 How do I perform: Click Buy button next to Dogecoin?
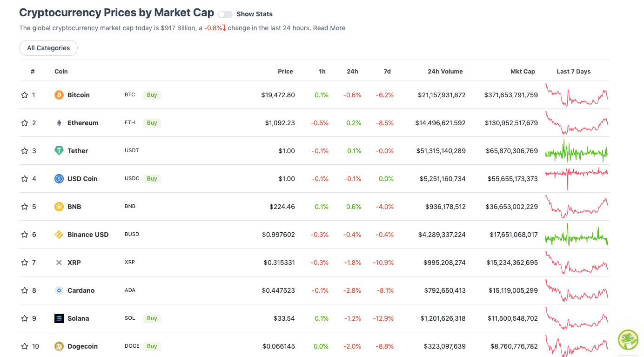tap(152, 346)
